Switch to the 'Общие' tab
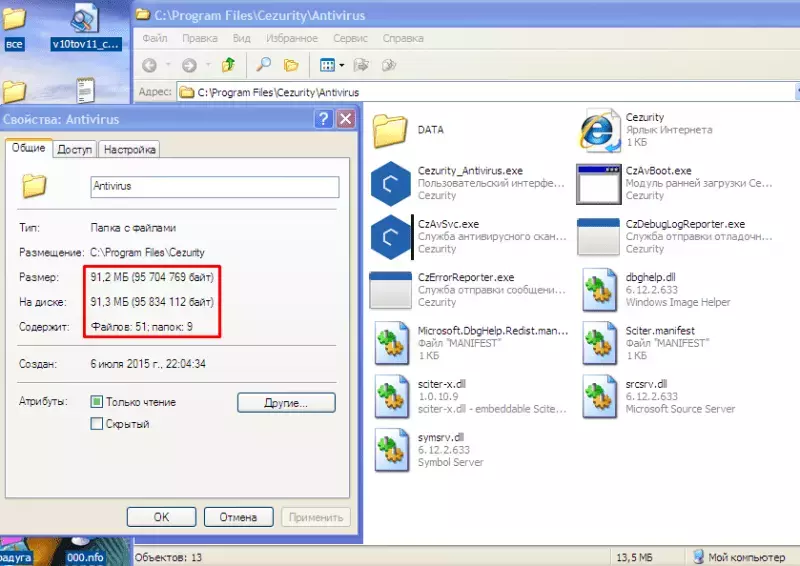800x566 pixels. pos(29,148)
